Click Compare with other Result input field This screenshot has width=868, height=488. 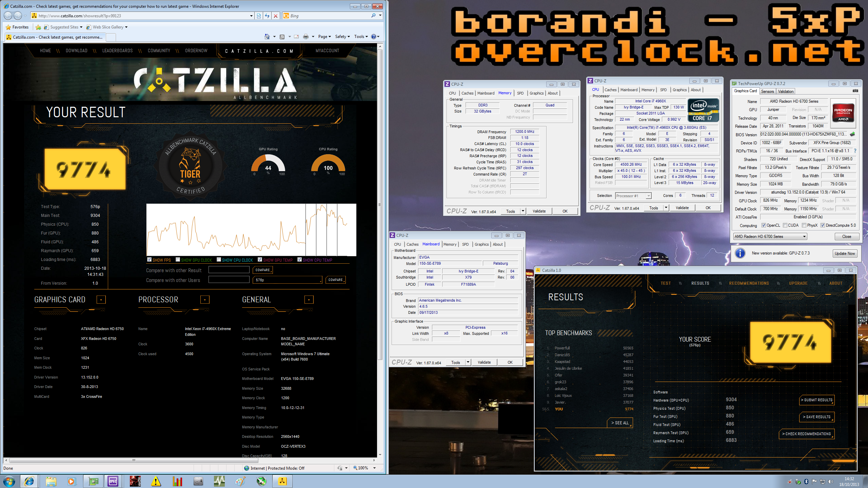point(229,270)
